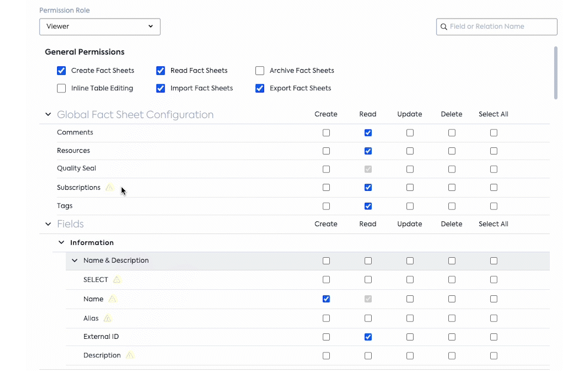Check Create for Quality Seal
588x372 pixels.
[x=326, y=169]
